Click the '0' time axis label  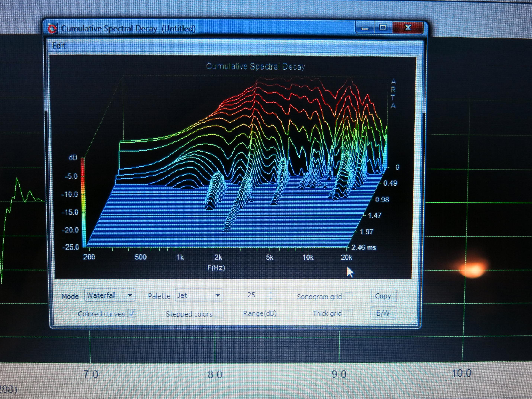click(397, 167)
